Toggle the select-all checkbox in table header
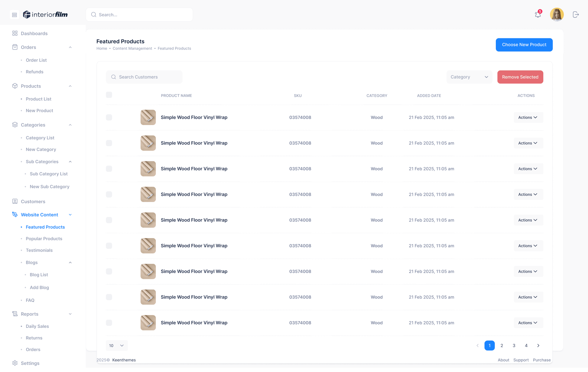The width and height of the screenshot is (588, 372). click(x=109, y=95)
